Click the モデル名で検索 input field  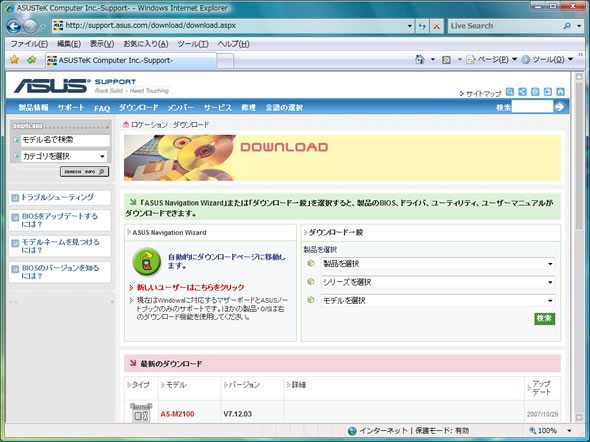[65, 140]
